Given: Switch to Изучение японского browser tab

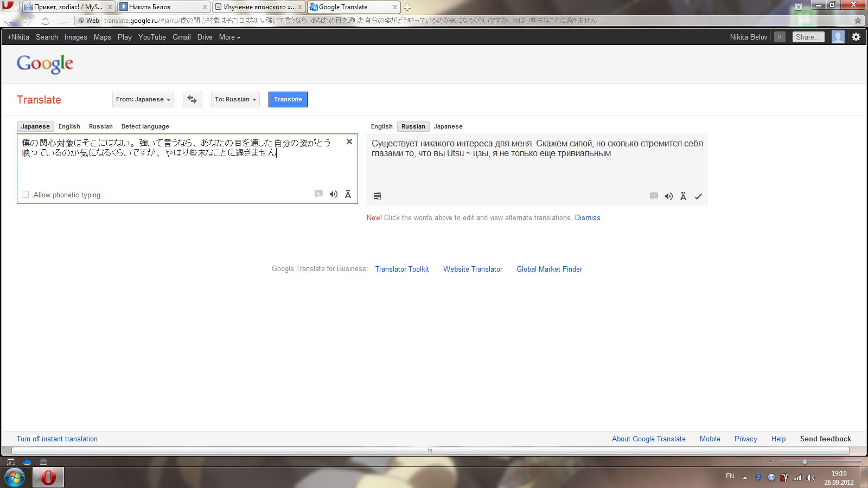Looking at the screenshot, I should [258, 7].
